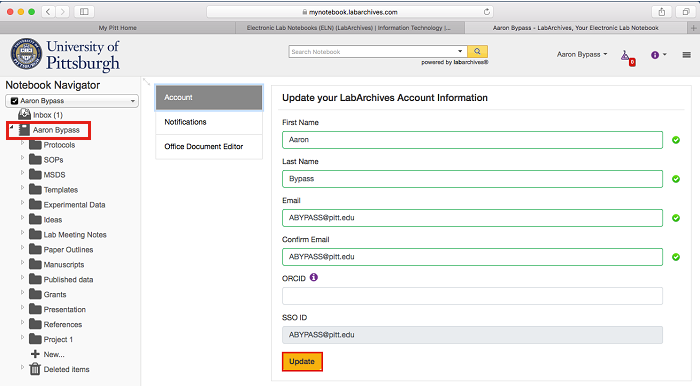700x386 pixels.
Task: Click in the First Name field
Action: (472, 140)
